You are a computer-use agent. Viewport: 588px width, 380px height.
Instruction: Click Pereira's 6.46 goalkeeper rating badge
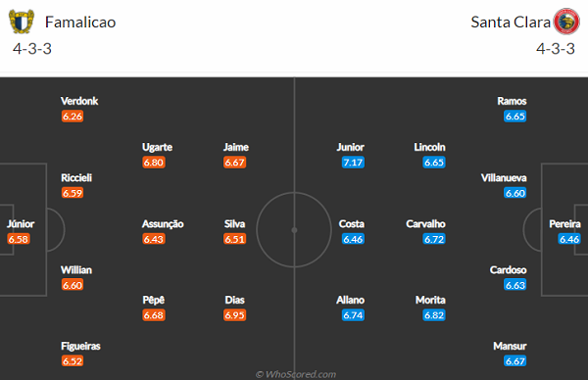569,239
